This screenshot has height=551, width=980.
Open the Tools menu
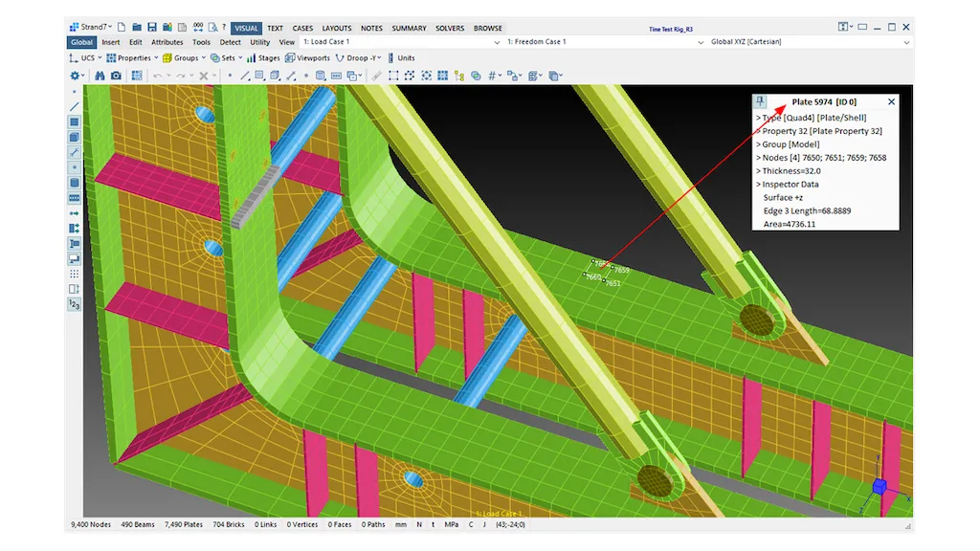click(x=201, y=42)
